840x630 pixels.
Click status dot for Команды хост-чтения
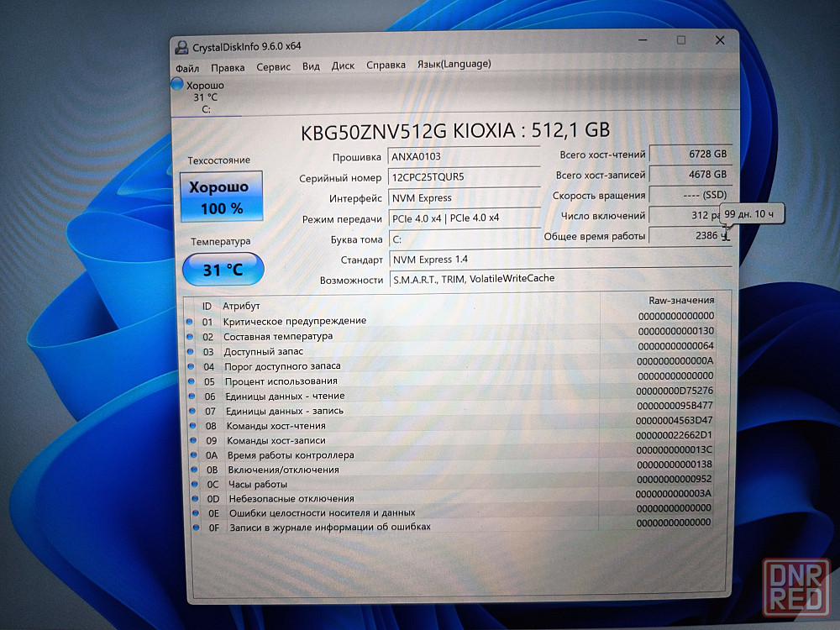click(x=193, y=426)
